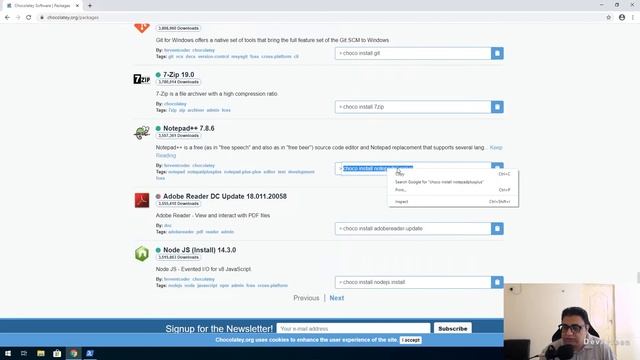
Task: Open Adobe Reader DC Update package page
Action: pos(225,196)
